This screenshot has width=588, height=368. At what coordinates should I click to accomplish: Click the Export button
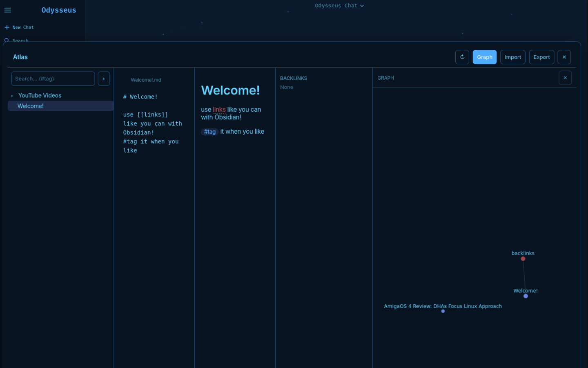541,57
